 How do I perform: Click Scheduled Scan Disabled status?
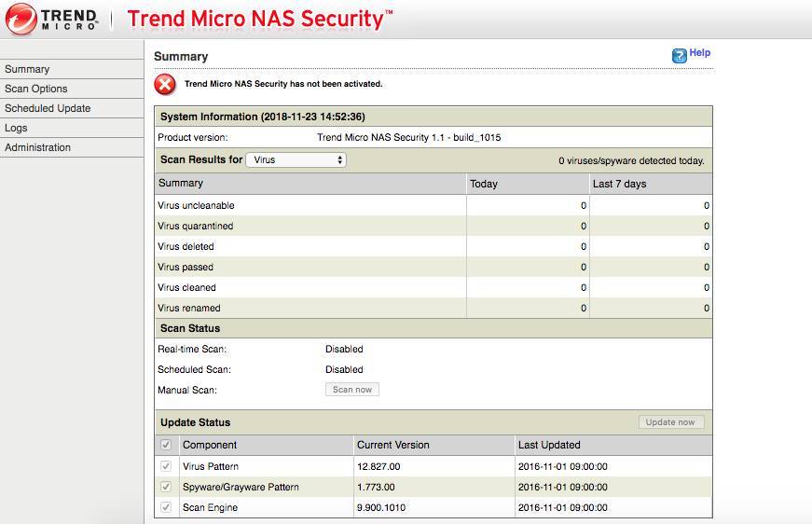point(344,370)
